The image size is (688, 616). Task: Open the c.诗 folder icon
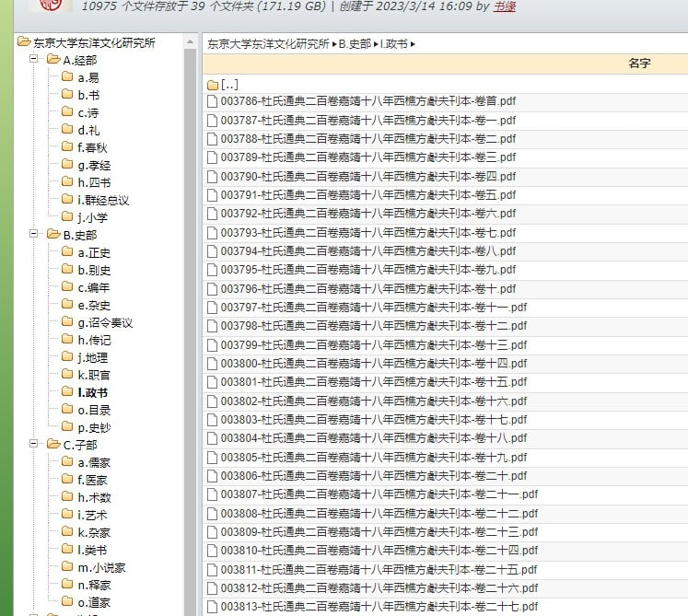pos(67,111)
